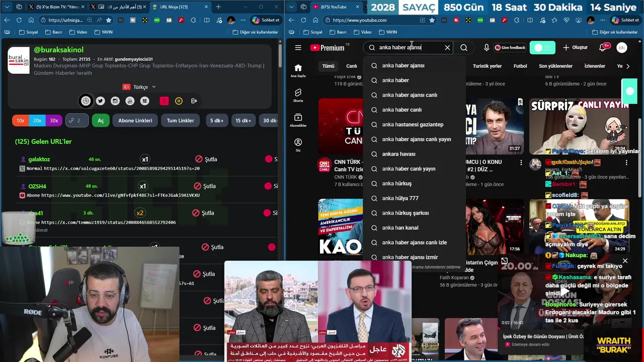
Task: Open Shorts in YouTube sidebar
Action: [x=298, y=96]
